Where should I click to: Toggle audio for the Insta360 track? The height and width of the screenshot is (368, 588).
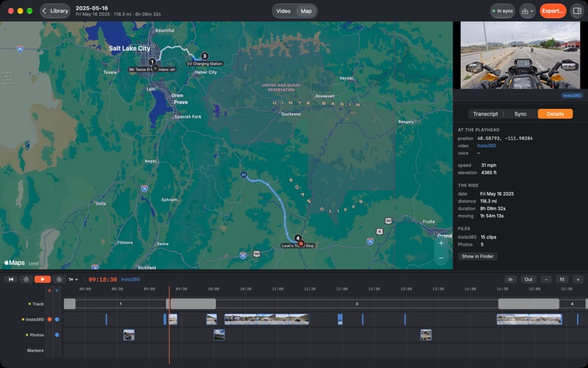(x=49, y=319)
